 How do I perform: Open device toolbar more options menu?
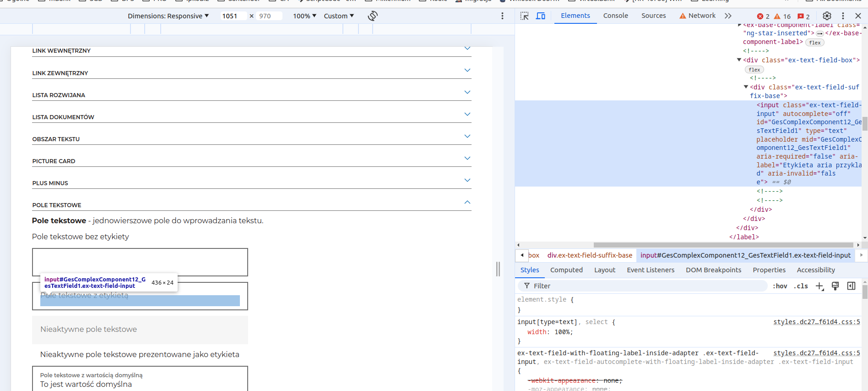502,16
